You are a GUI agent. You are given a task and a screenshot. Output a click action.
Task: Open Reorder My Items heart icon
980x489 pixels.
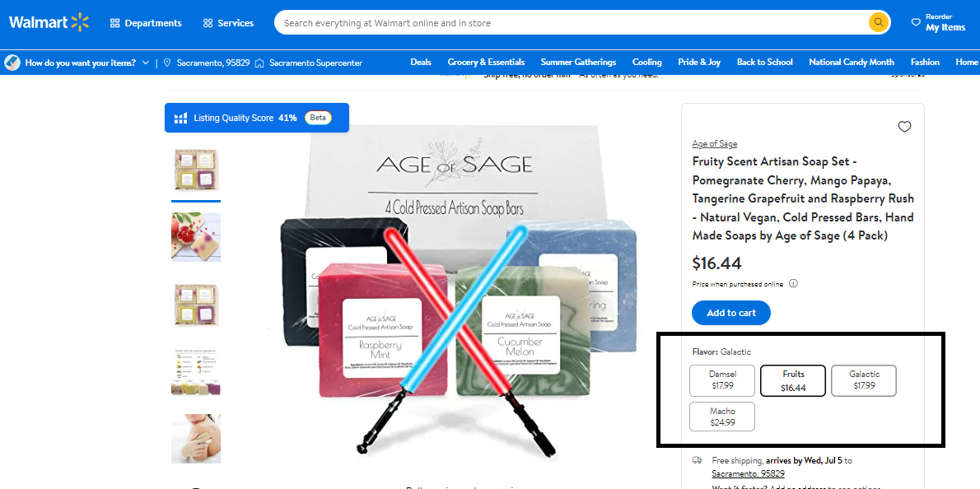pyautogui.click(x=916, y=22)
